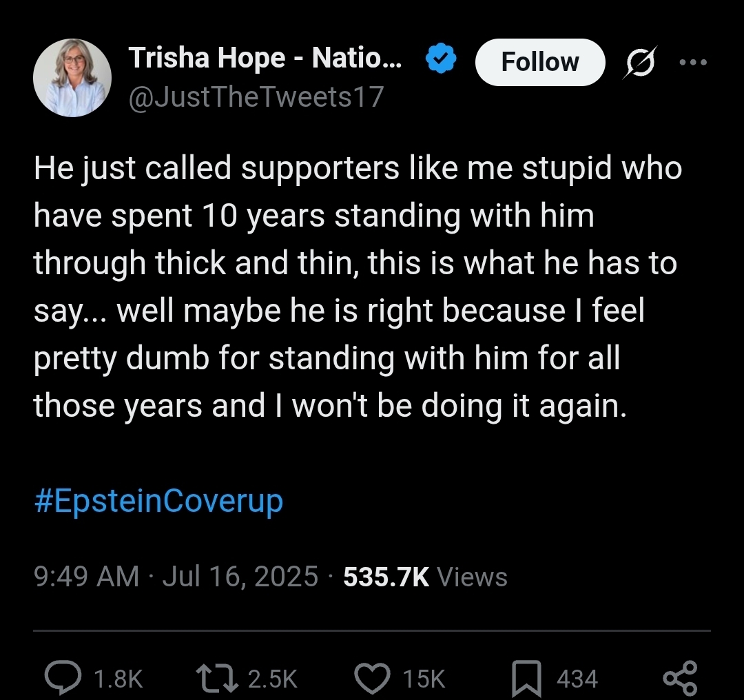Screen dimensions: 744x700
Task: Click the 1.8K replies count
Action: coord(118,679)
